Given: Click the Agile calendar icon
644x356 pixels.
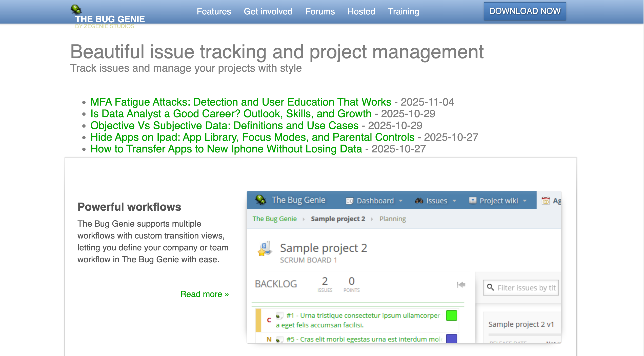Looking at the screenshot, I should coord(546,201).
